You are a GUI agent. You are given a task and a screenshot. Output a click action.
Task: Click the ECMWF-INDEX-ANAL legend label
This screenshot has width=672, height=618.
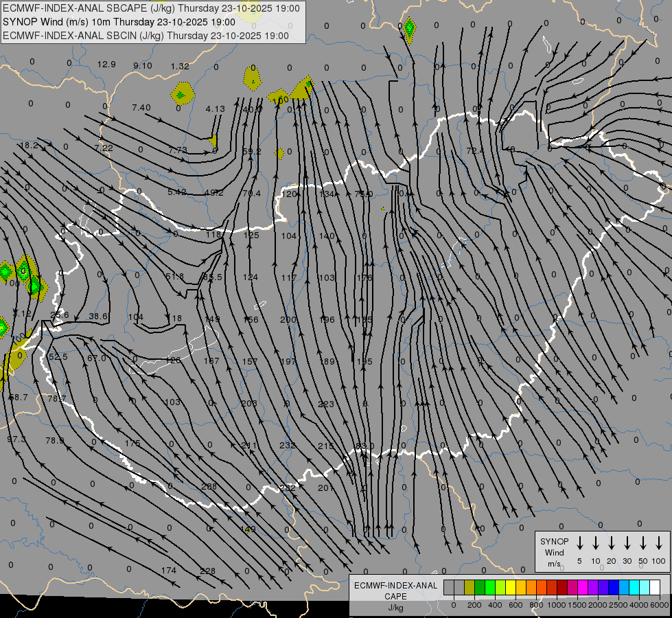395,586
